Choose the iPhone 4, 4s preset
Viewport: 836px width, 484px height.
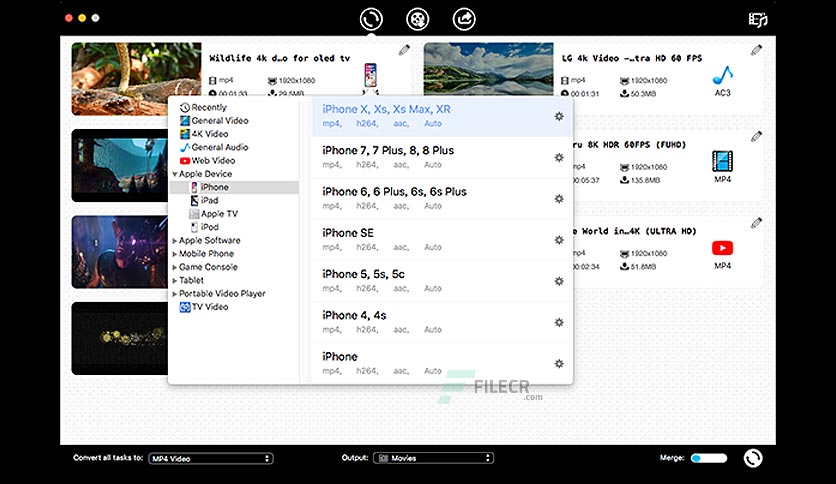[442, 322]
